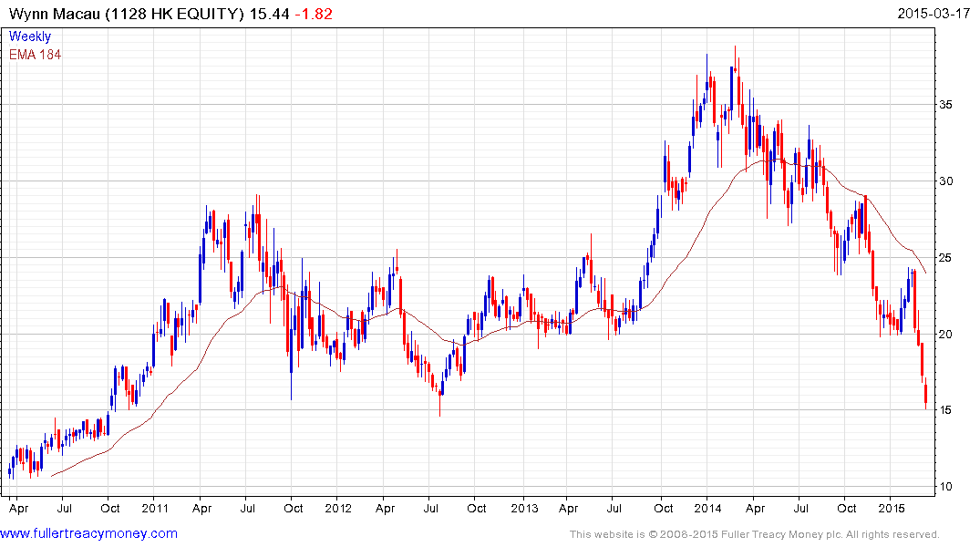This screenshot has height=547, width=980.
Task: Click the 2015-03-17 date label
Action: (934, 14)
